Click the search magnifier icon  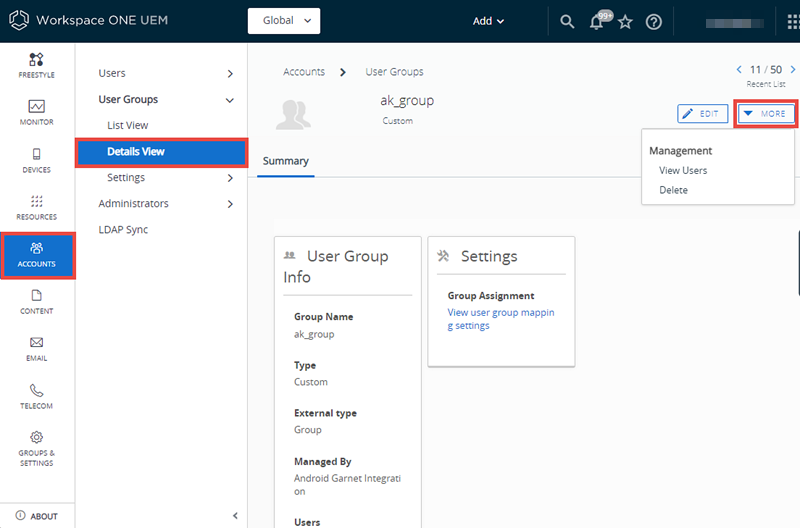coord(567,21)
